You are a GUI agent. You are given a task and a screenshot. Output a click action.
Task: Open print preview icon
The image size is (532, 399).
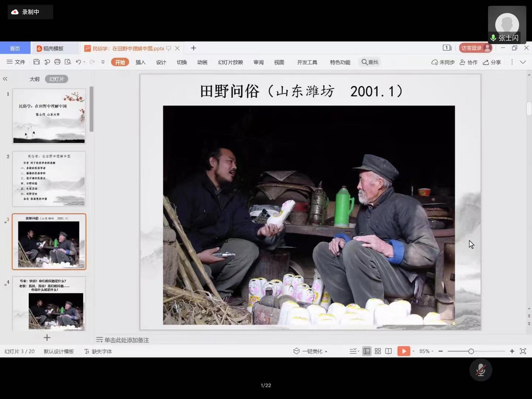pyautogui.click(x=68, y=62)
